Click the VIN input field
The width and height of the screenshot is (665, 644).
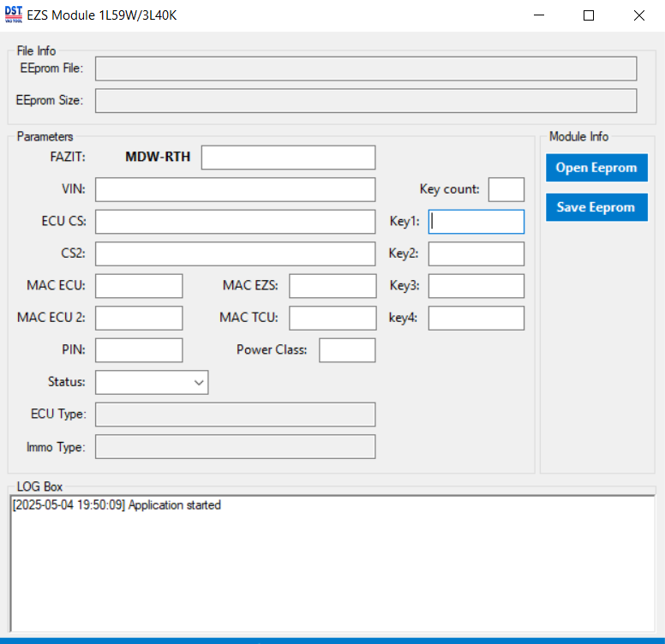236,190
